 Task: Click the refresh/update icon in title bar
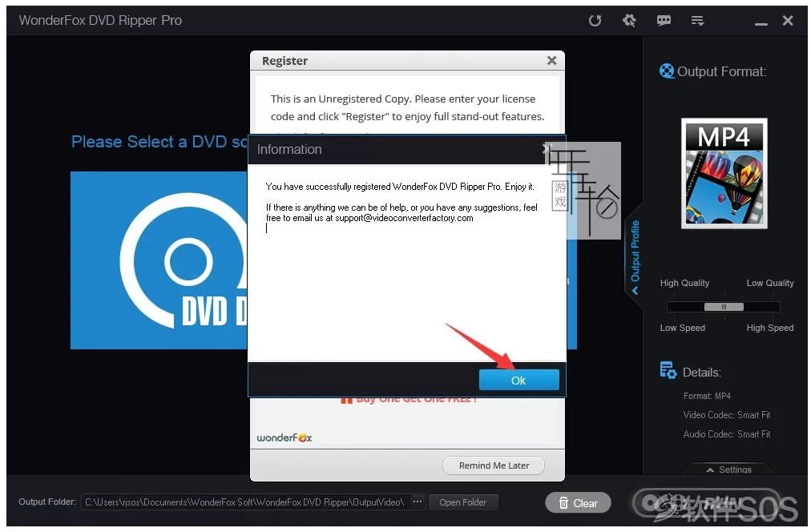tap(595, 21)
